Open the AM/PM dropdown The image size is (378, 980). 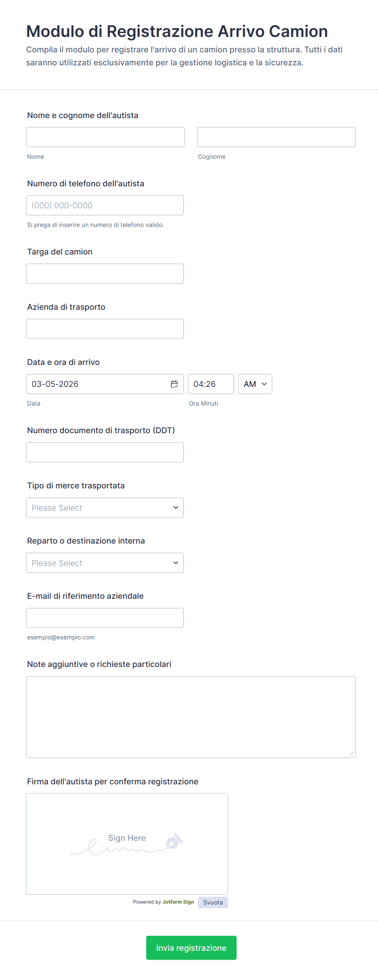255,384
